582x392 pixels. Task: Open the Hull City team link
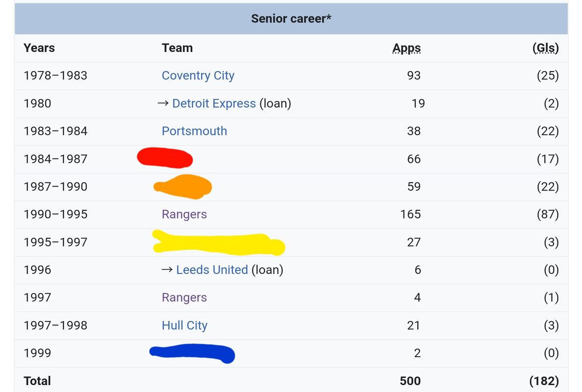[x=184, y=325]
